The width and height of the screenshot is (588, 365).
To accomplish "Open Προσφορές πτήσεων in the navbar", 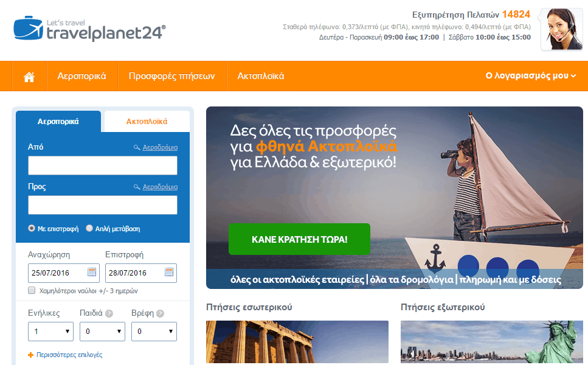I will [171, 76].
